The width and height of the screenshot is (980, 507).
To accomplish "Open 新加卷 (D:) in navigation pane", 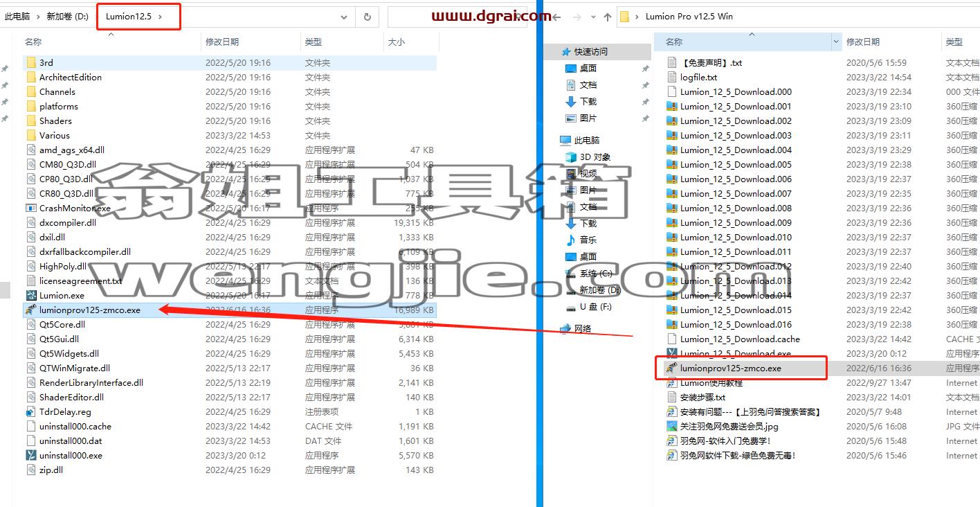I will [x=601, y=290].
